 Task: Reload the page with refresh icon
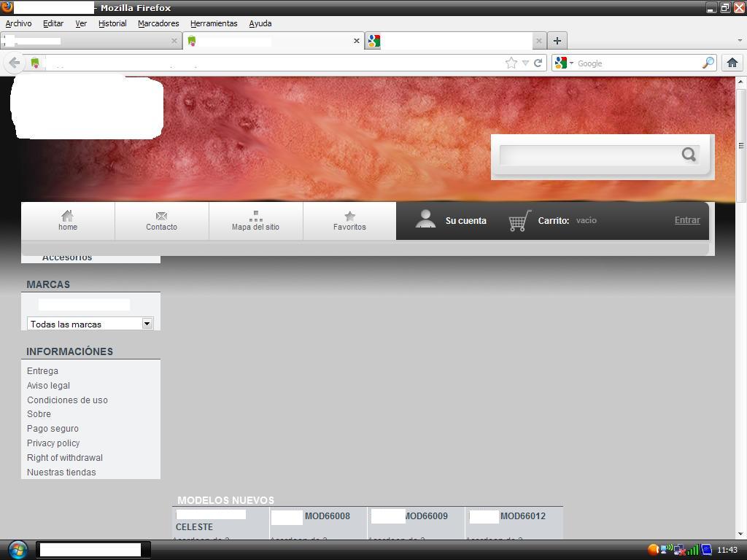pyautogui.click(x=538, y=63)
